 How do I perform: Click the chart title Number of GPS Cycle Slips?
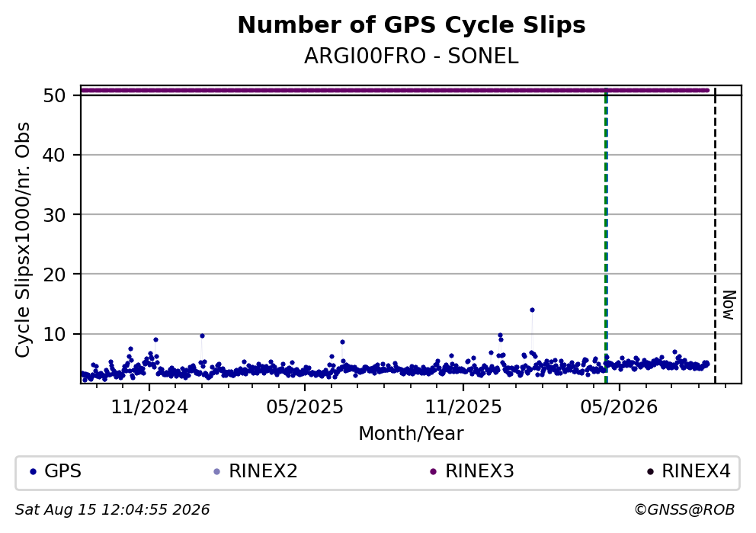pos(412,25)
